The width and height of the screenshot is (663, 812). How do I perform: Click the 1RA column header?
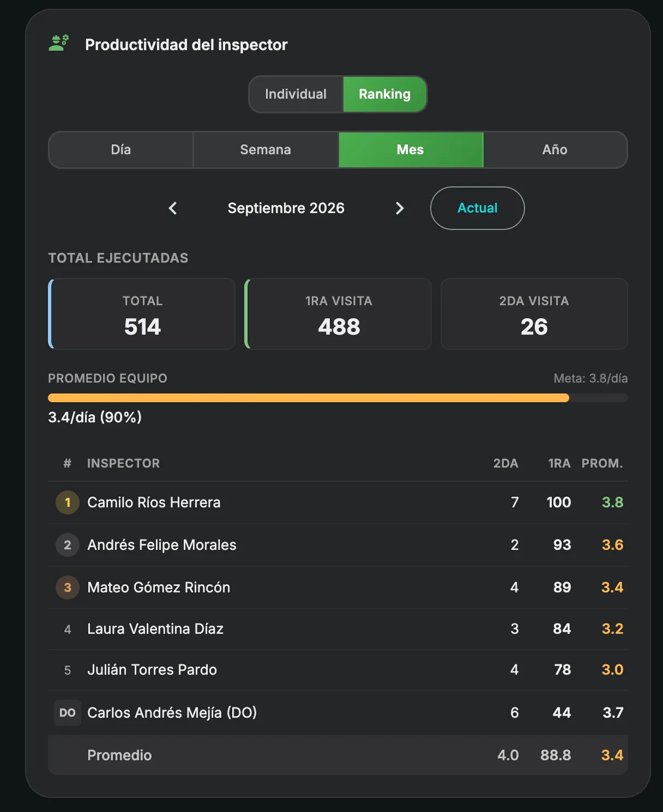point(559,463)
